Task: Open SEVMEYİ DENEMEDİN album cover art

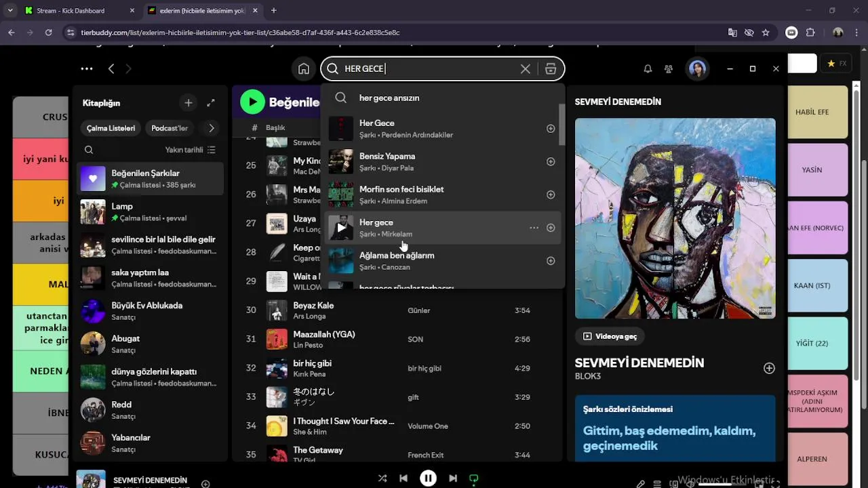Action: coord(675,218)
